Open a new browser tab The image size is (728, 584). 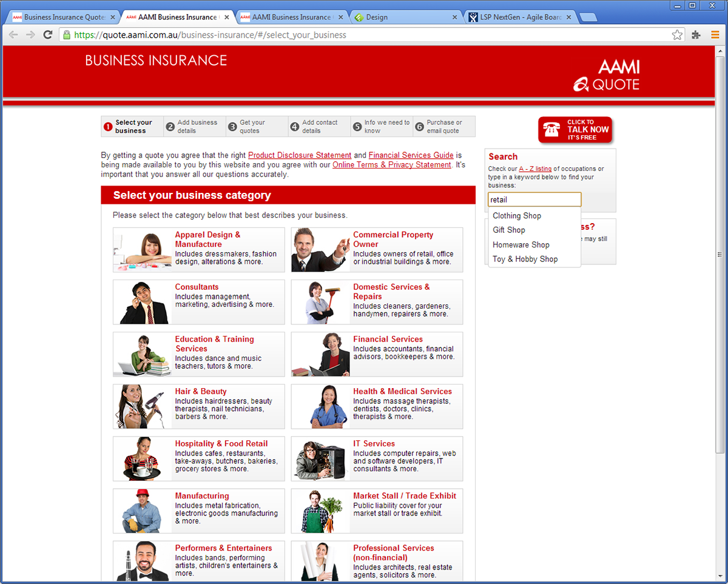click(x=588, y=17)
